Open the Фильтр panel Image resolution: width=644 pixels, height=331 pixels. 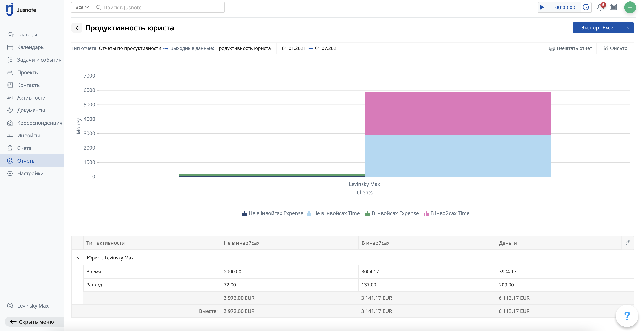pyautogui.click(x=615, y=48)
